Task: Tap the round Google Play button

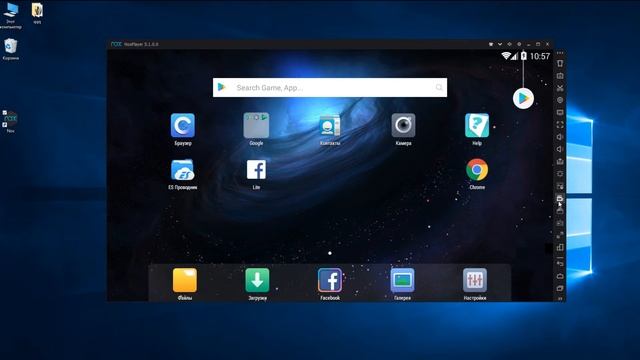Action: pos(523,98)
